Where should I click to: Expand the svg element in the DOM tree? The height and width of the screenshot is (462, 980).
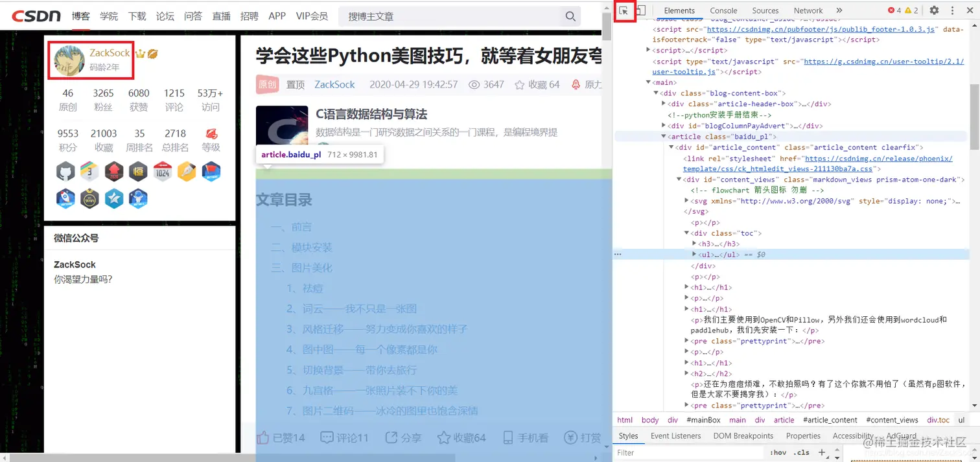click(686, 200)
